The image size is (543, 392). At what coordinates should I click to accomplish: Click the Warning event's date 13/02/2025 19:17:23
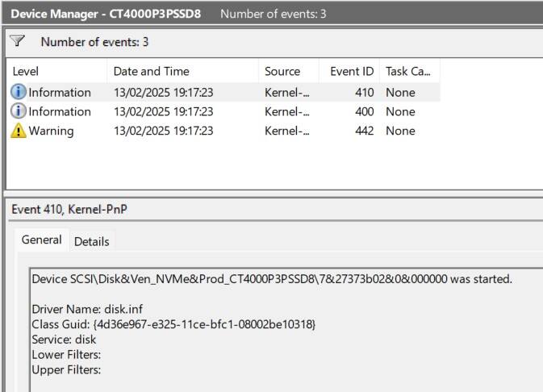(x=164, y=131)
